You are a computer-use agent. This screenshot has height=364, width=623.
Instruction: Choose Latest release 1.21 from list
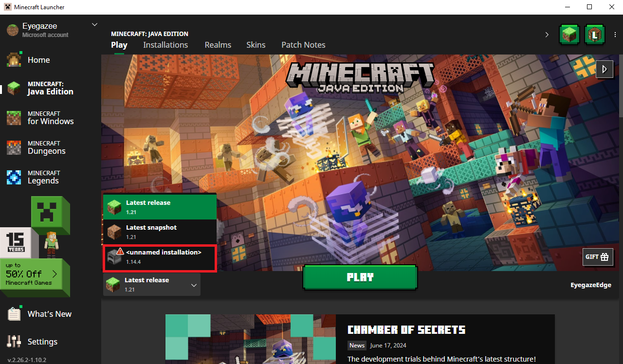click(x=160, y=207)
